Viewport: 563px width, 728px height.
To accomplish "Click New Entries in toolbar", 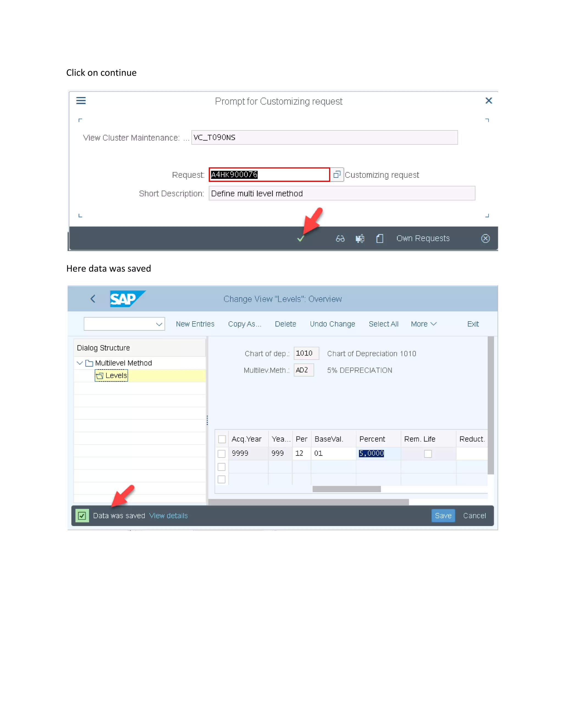I will click(x=195, y=324).
